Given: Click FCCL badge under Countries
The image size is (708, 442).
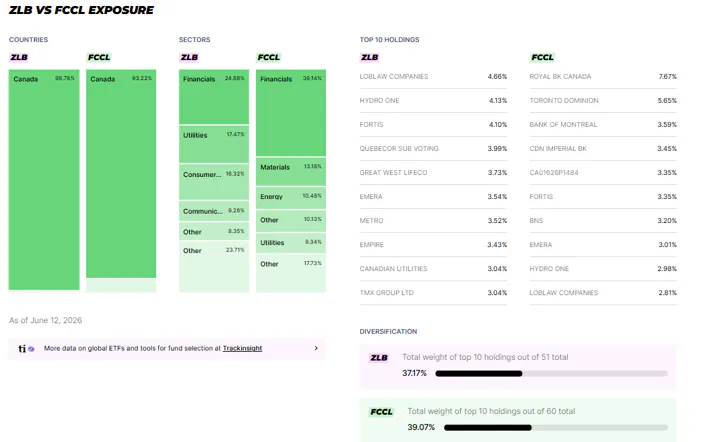Looking at the screenshot, I should coord(99,57).
